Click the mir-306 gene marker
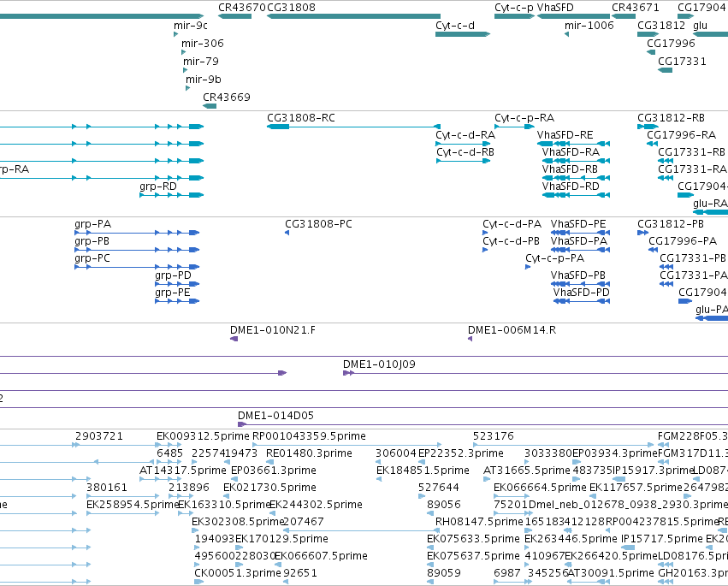The height and width of the screenshot is (586, 728). point(183,52)
